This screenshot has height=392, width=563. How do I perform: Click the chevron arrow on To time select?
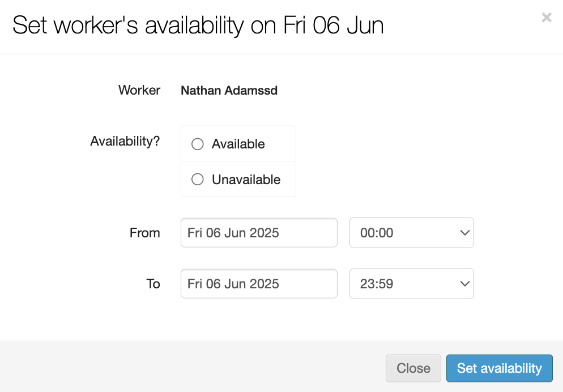point(464,284)
